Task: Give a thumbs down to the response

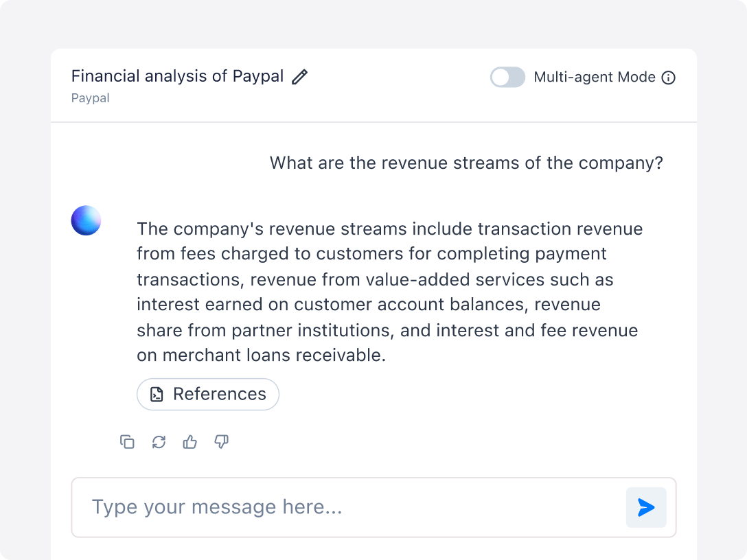Action: (220, 442)
